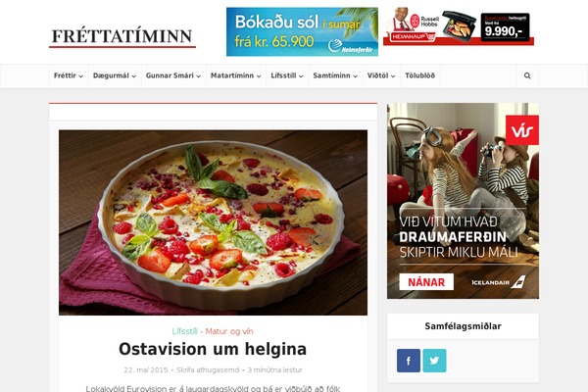Image resolution: width=588 pixels, height=392 pixels.
Task: Open the Heimsferðir Bókaðu sól banner
Action: pos(302,32)
